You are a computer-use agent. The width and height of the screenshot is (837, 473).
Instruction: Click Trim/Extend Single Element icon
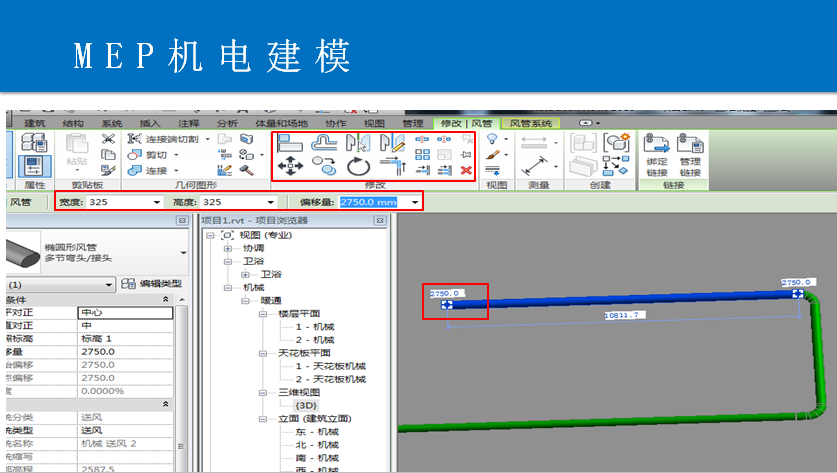pyautogui.click(x=423, y=170)
